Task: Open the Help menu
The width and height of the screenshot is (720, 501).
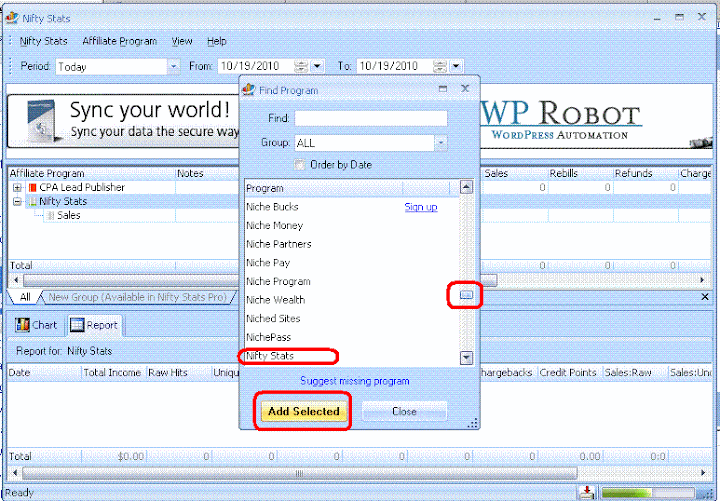Action: click(216, 41)
